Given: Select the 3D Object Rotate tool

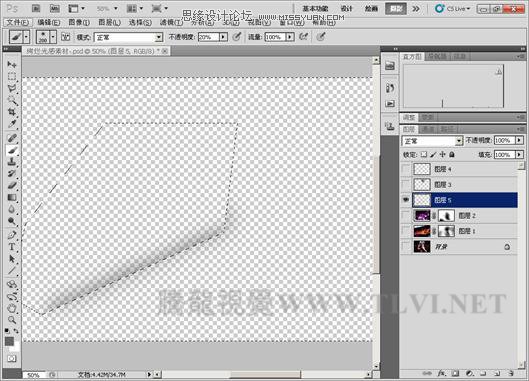Looking at the screenshot, I should click(12, 284).
